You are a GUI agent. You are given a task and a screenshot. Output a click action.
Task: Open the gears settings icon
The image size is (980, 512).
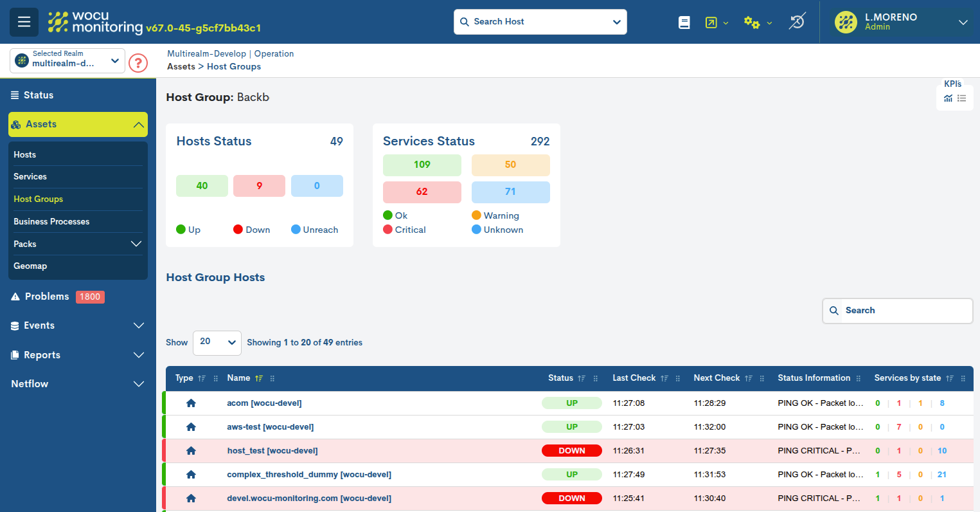point(751,21)
